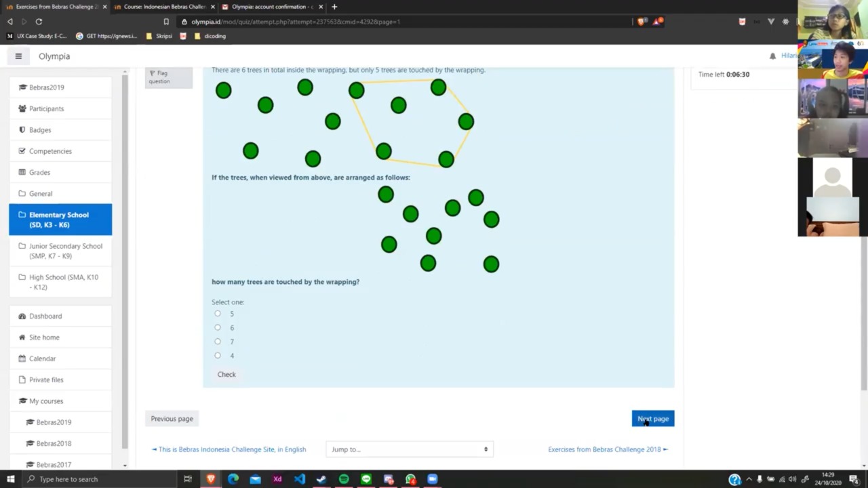This screenshot has width=868, height=488.
Task: Show hidden system tray icons chevron
Action: [x=749, y=479]
